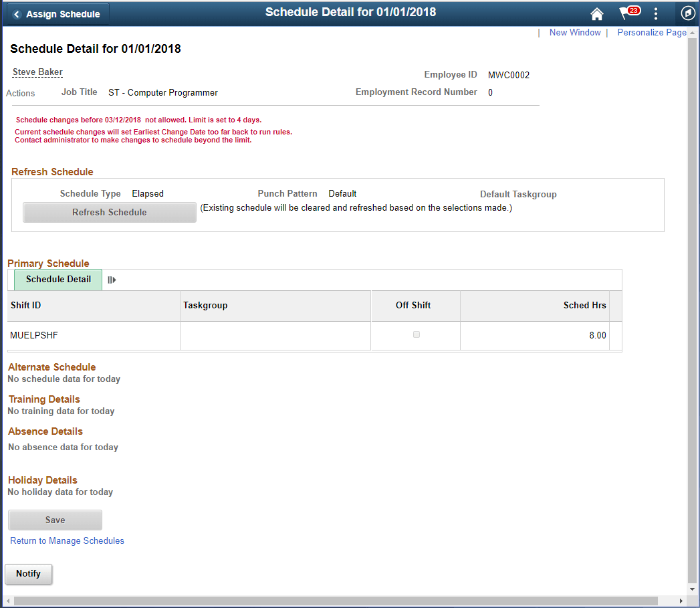Open the three-dot Actions menu in header
This screenshot has height=608, width=700.
click(x=655, y=13)
